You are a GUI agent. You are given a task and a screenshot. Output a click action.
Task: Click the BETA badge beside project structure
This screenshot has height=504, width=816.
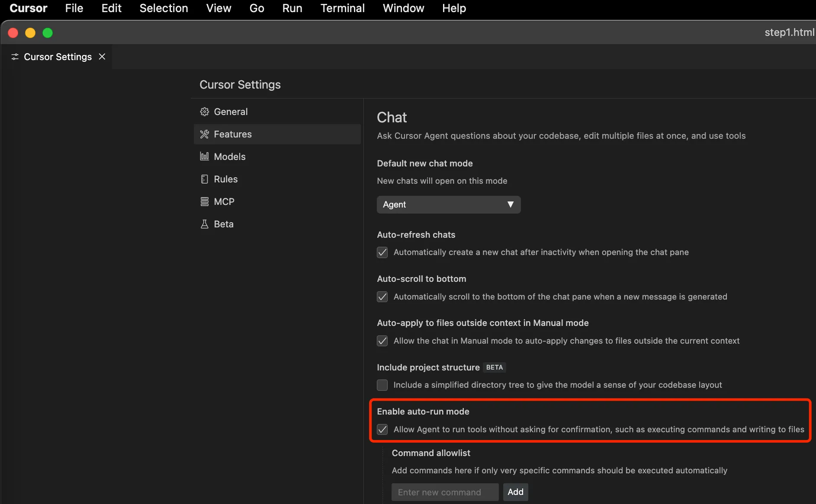coord(494,367)
